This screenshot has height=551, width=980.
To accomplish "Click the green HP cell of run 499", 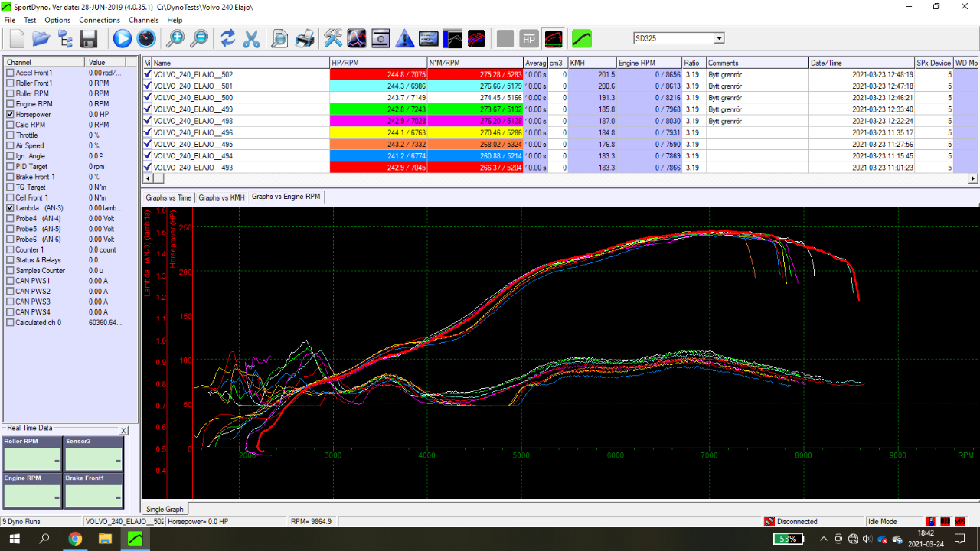I will [x=378, y=109].
